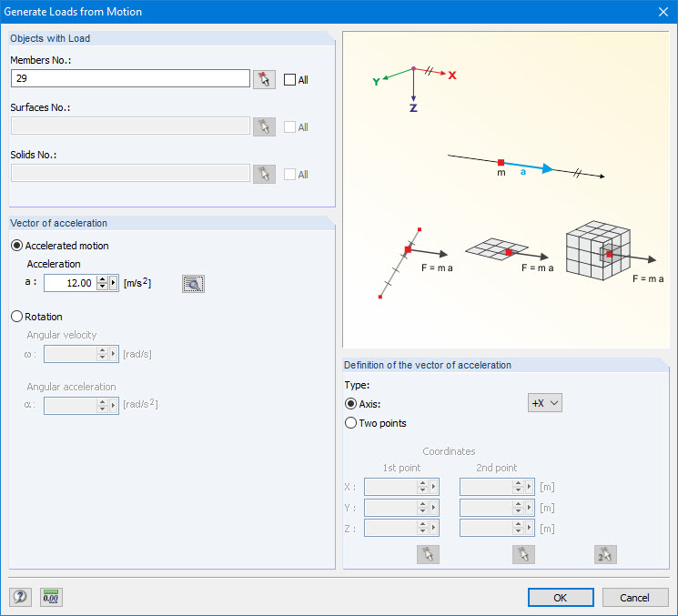Image resolution: width=678 pixels, height=616 pixels.
Task: Check the All box for Solids
Action: point(289,174)
